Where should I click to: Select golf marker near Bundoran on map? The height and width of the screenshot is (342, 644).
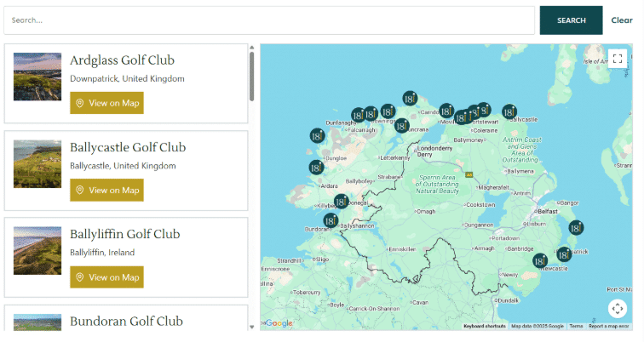point(331,221)
